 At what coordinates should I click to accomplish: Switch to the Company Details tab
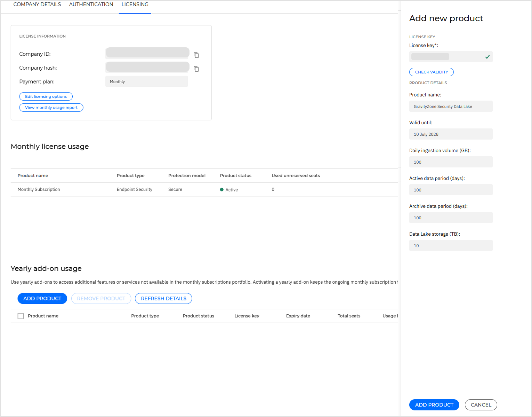coord(37,4)
